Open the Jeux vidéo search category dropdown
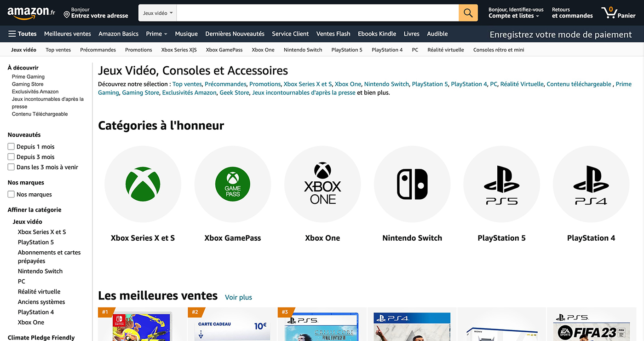The height and width of the screenshot is (341, 644). pos(158,13)
